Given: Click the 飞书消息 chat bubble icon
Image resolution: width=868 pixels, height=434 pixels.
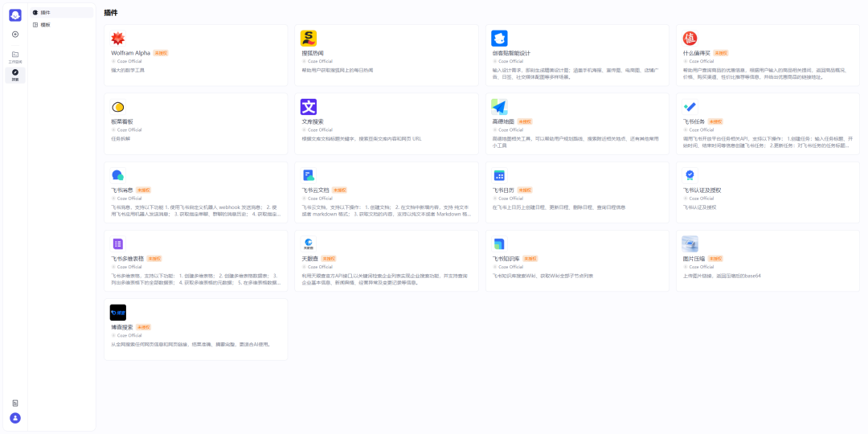Looking at the screenshot, I should coord(118,175).
